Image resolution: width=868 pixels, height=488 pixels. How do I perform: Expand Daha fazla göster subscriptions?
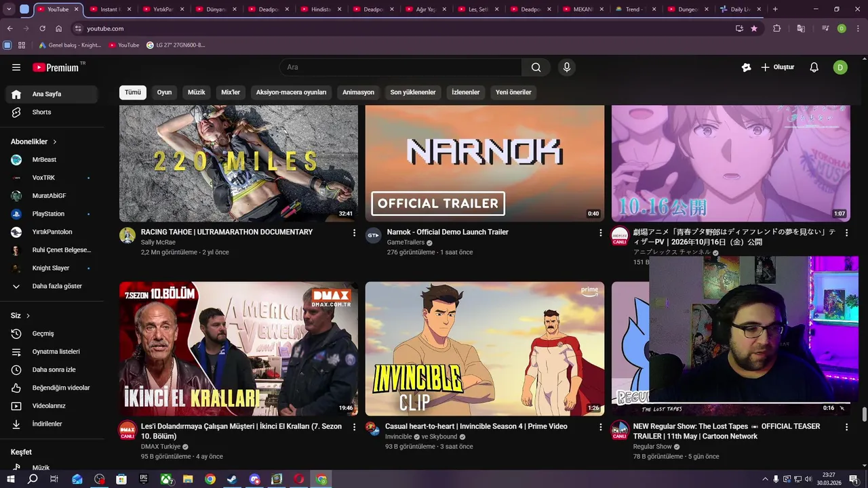click(x=52, y=286)
